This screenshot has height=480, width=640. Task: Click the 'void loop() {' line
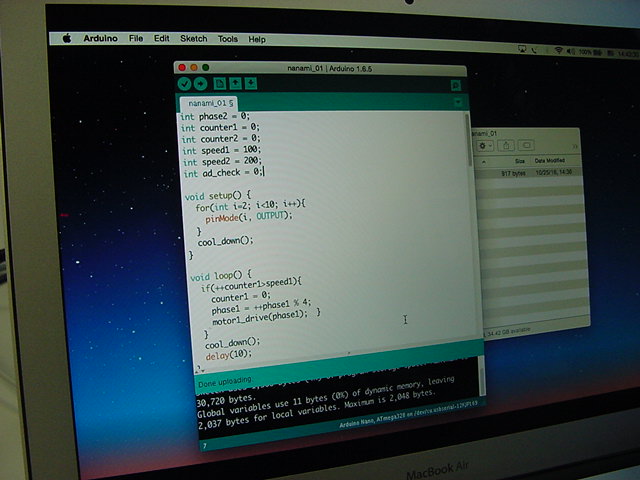coord(221,276)
